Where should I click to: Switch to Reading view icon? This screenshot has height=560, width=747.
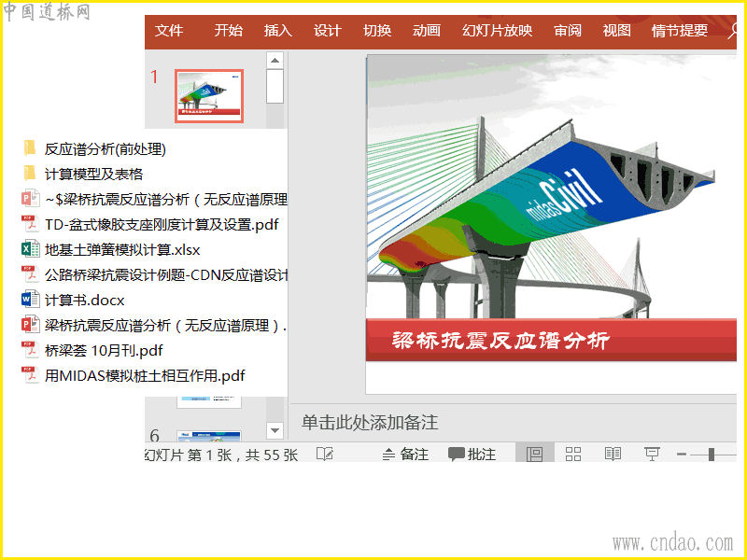click(613, 454)
